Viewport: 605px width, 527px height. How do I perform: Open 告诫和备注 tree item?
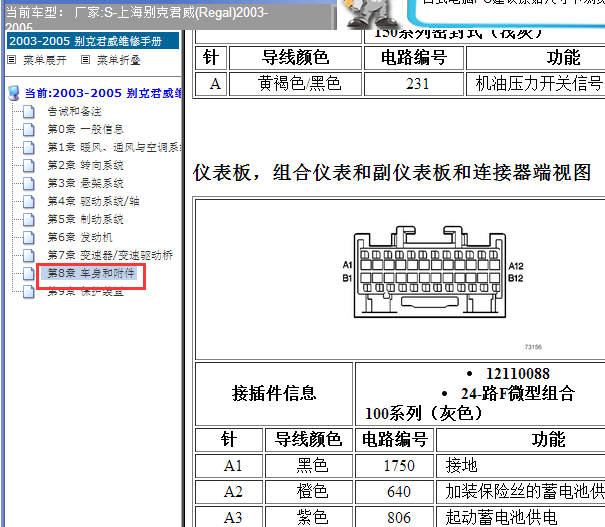tap(74, 111)
